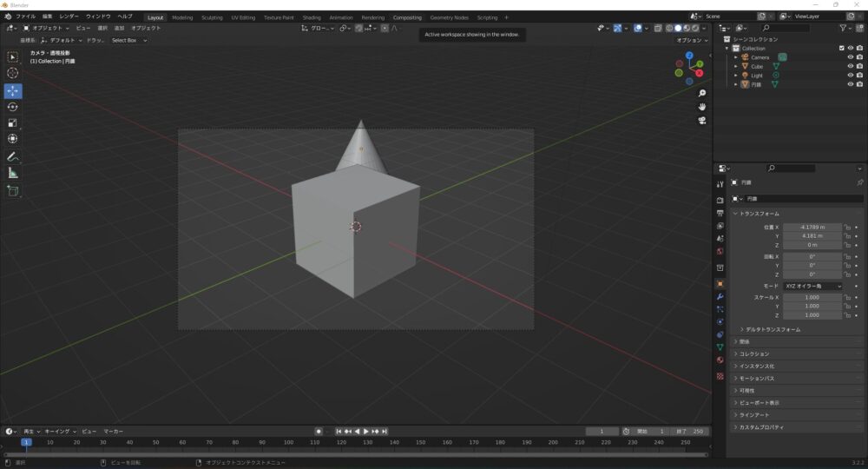Hide the Light object in viewport
The height and width of the screenshot is (469, 868).
(x=851, y=76)
